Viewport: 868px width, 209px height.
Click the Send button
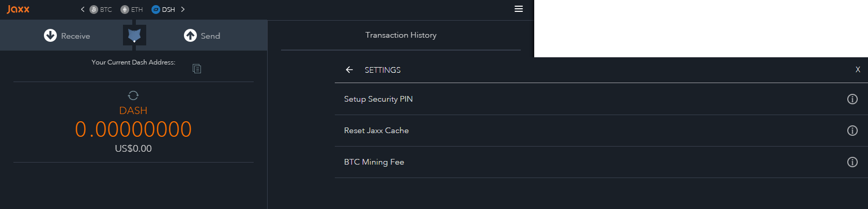(202, 36)
